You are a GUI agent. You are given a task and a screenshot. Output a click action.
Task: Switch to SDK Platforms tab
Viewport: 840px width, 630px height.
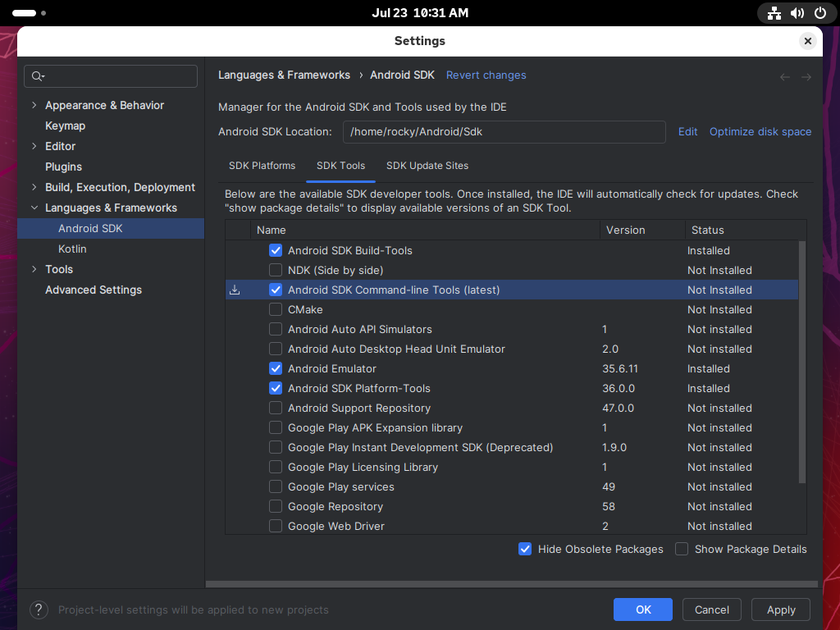pyautogui.click(x=262, y=166)
